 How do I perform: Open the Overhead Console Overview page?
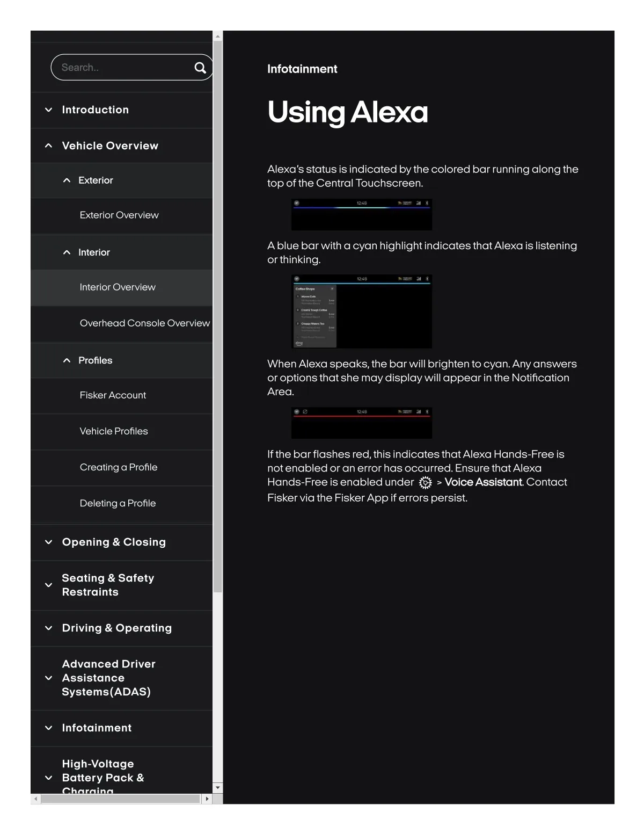122,323
